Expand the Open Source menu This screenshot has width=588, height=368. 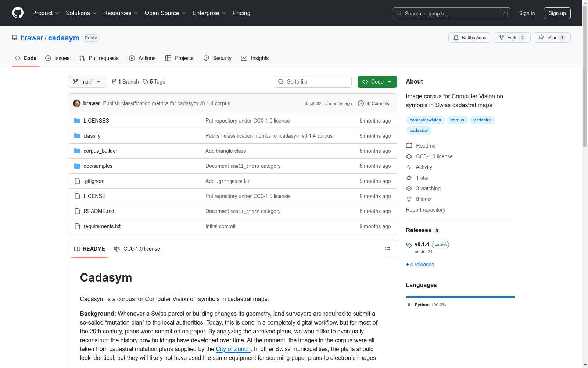(x=165, y=13)
